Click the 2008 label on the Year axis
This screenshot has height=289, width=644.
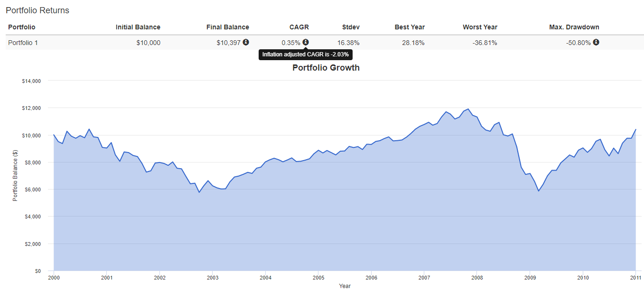tap(477, 278)
